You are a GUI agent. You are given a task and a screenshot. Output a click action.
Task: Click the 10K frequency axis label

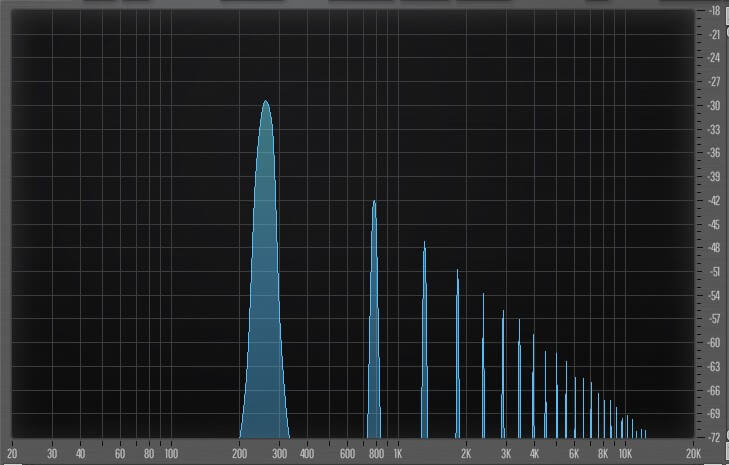tap(624, 453)
